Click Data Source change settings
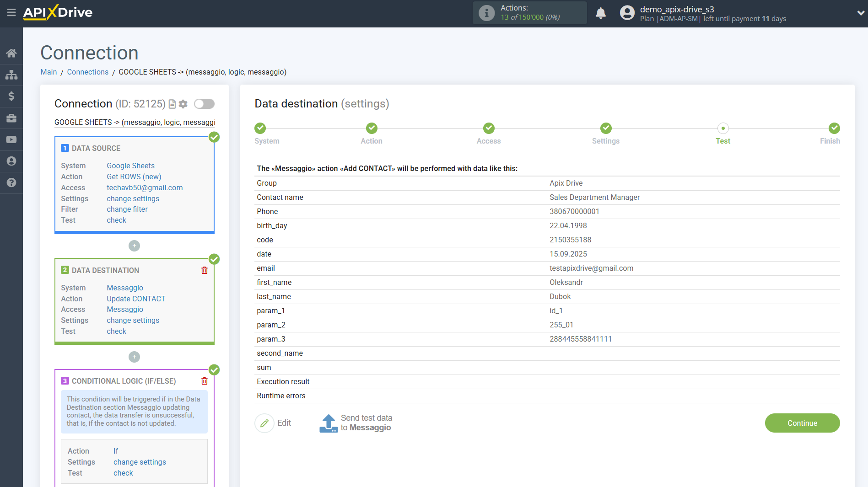This screenshot has height=487, width=868. tap(133, 198)
